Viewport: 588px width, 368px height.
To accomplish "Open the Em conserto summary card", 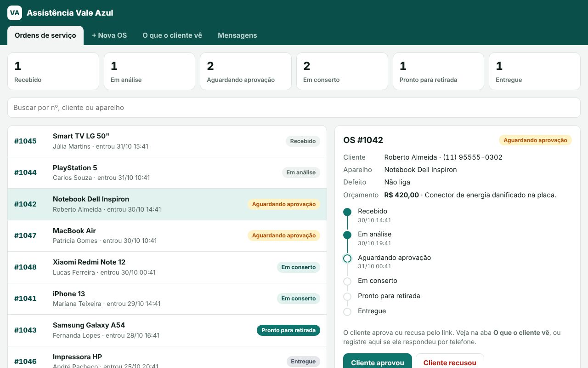I will pos(342,71).
